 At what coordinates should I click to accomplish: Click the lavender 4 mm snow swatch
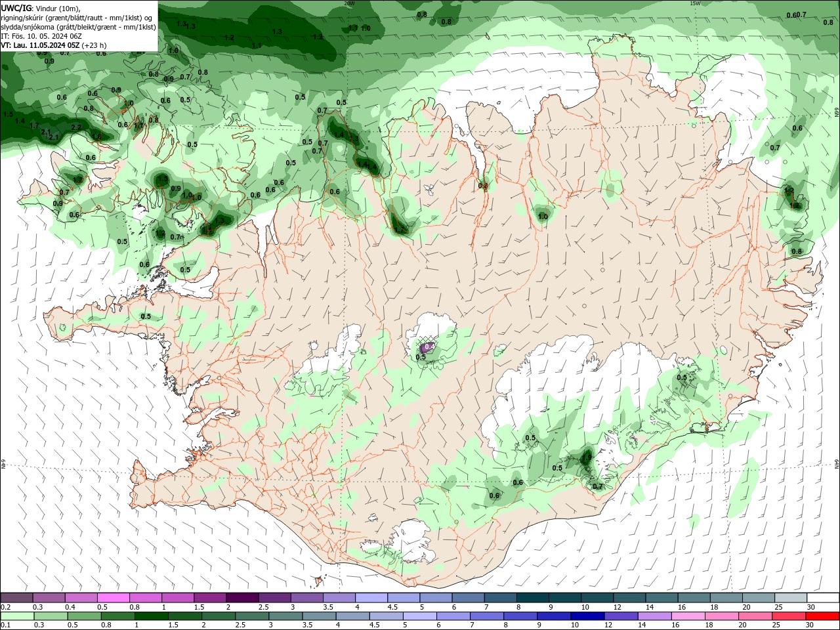[371, 598]
